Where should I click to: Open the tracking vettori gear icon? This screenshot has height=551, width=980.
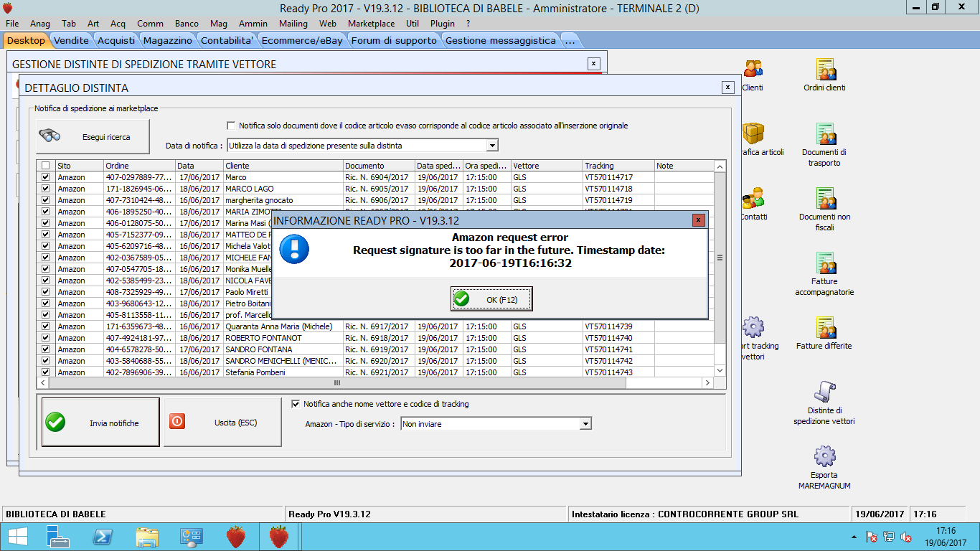click(753, 328)
